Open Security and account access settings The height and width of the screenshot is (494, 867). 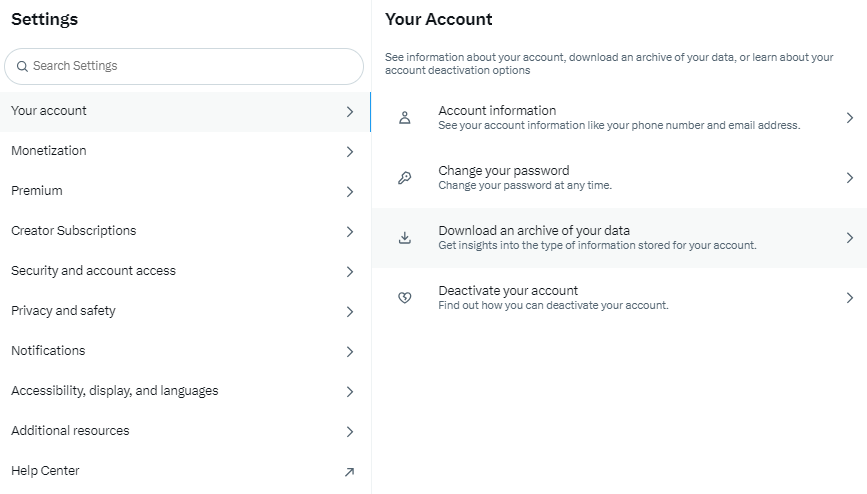pos(93,271)
